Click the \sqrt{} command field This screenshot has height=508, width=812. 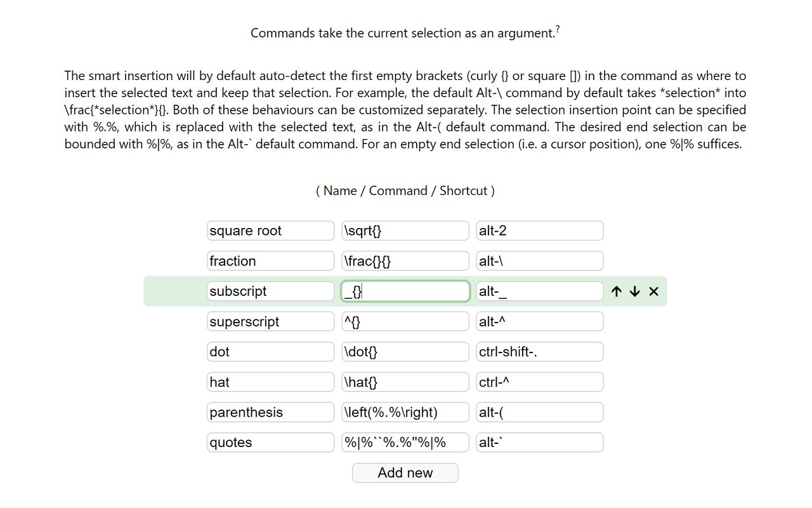click(405, 231)
